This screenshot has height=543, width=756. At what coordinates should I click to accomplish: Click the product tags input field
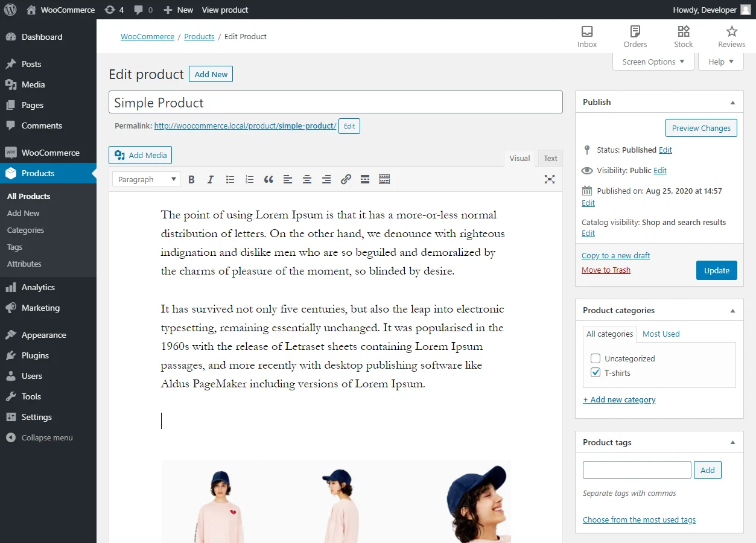pos(637,470)
